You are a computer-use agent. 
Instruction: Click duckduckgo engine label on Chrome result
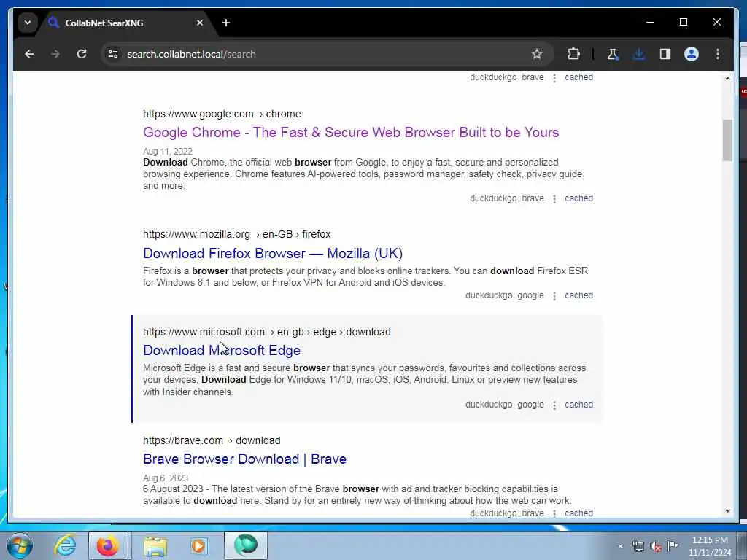(493, 198)
